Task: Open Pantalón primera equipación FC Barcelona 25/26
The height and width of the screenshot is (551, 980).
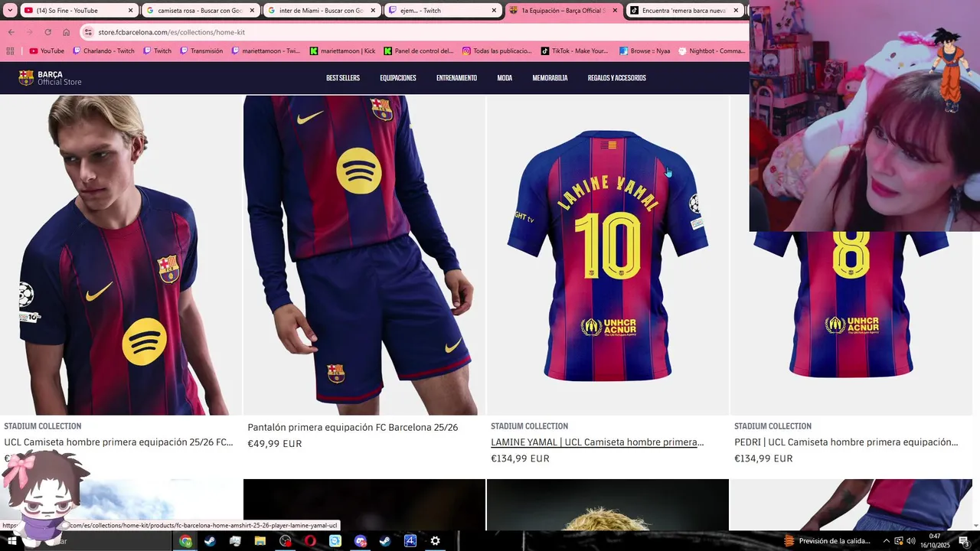Action: coord(353,428)
